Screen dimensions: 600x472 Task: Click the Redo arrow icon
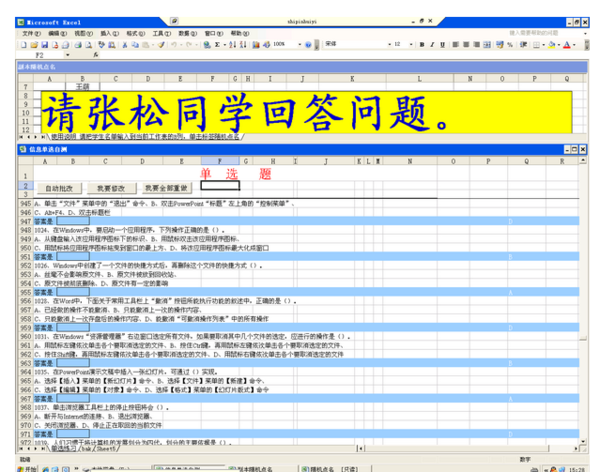pyautogui.click(x=189, y=45)
